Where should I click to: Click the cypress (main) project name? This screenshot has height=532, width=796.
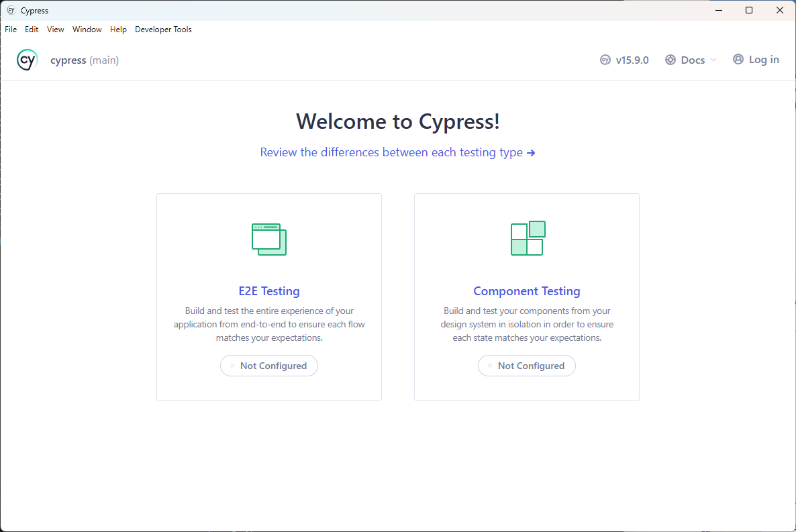click(x=85, y=60)
